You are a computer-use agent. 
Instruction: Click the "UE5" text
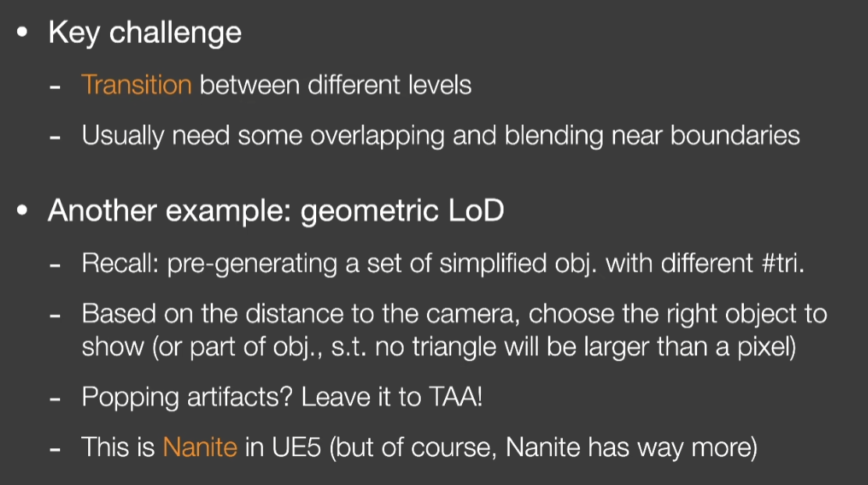coord(296,447)
